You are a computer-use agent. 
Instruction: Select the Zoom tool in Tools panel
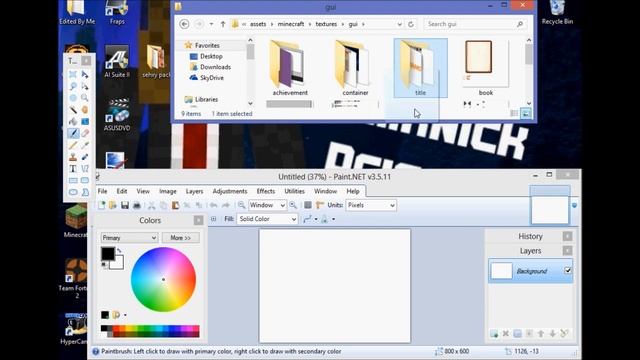(85, 98)
